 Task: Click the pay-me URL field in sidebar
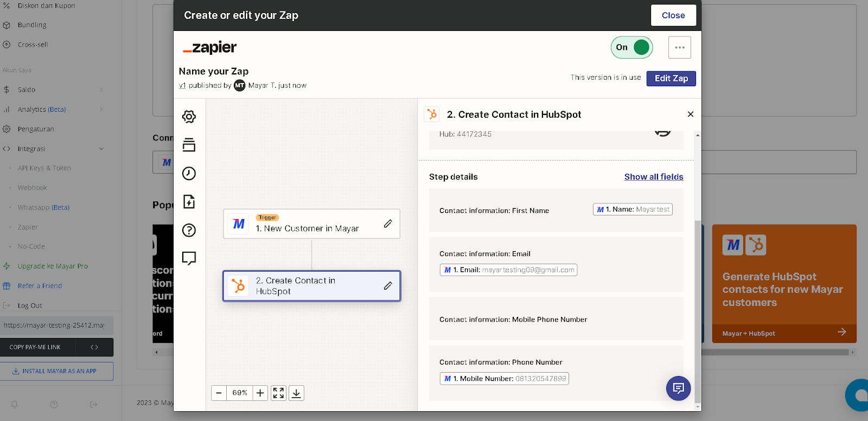[56, 326]
